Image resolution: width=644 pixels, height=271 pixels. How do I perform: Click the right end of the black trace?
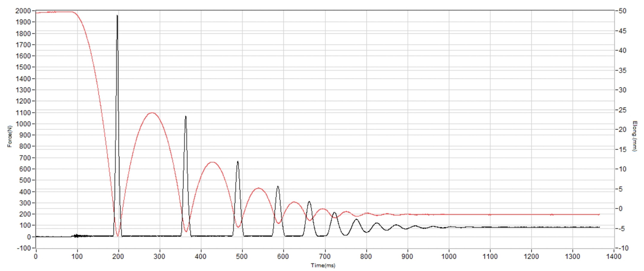599,227
